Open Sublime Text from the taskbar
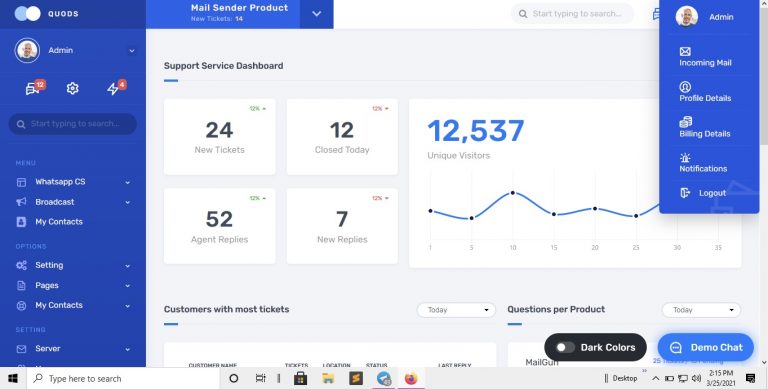 pyautogui.click(x=356, y=378)
